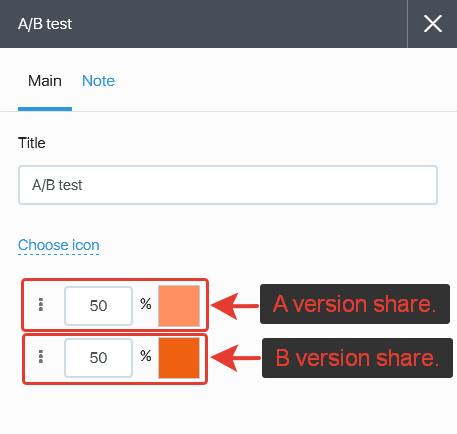Click the Title text field
457x434 pixels.
pyautogui.click(x=228, y=185)
